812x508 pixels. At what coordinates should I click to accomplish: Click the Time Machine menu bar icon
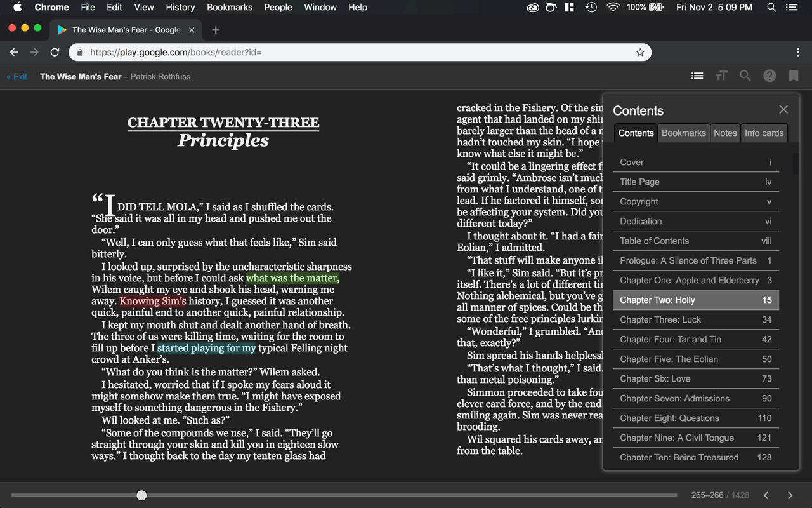point(591,7)
